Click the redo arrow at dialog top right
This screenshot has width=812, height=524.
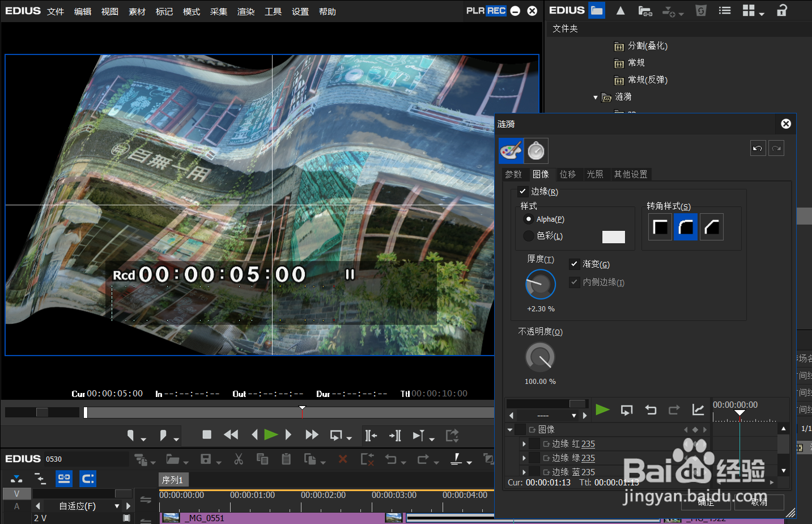tap(776, 149)
